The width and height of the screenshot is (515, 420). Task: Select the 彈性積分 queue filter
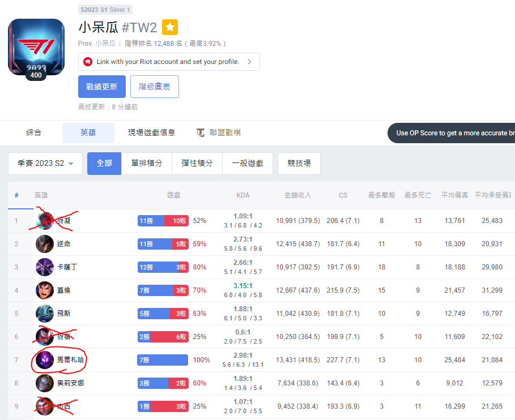click(197, 164)
